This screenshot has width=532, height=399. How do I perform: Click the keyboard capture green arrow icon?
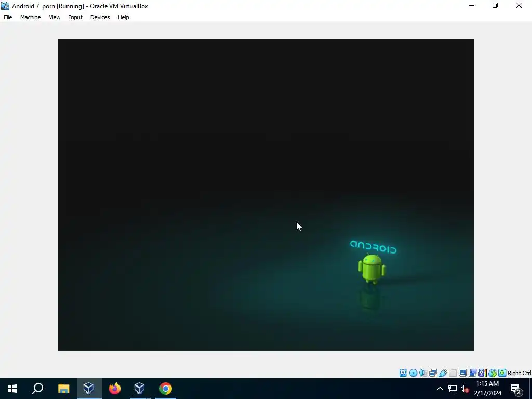click(502, 373)
